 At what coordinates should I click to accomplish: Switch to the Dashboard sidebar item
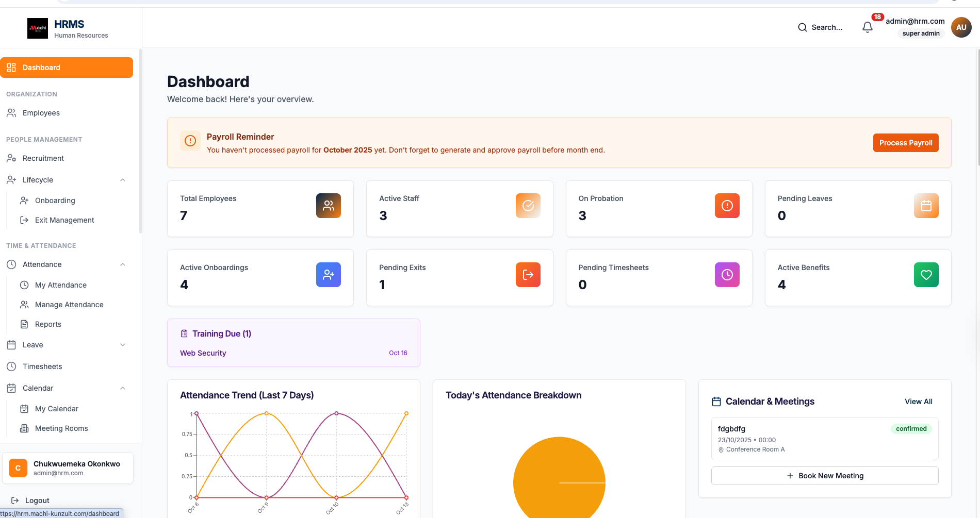pyautogui.click(x=41, y=68)
